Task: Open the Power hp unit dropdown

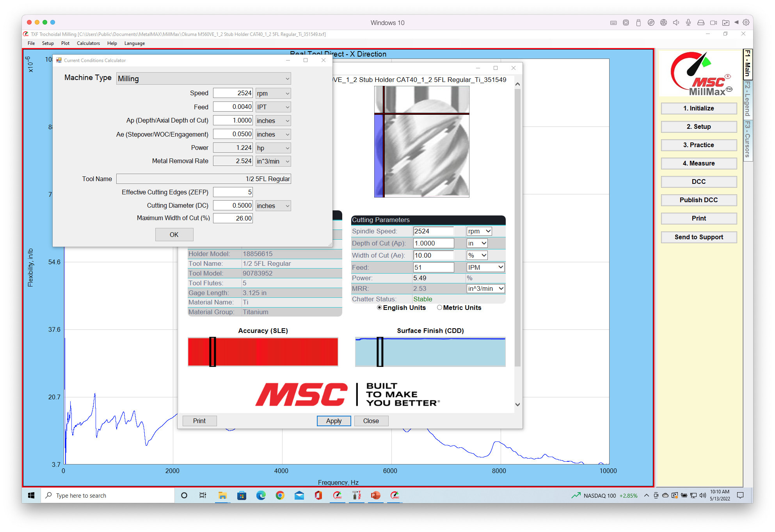Action: (x=273, y=148)
